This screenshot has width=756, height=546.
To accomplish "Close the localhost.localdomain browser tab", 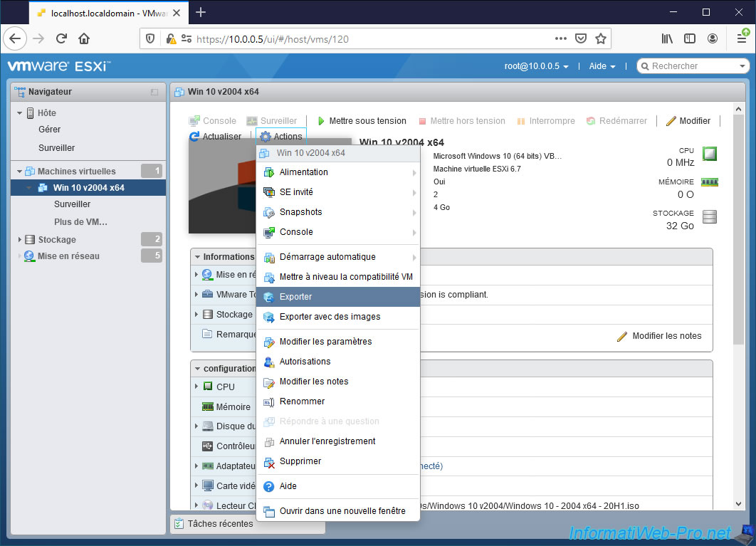I will coord(177,13).
